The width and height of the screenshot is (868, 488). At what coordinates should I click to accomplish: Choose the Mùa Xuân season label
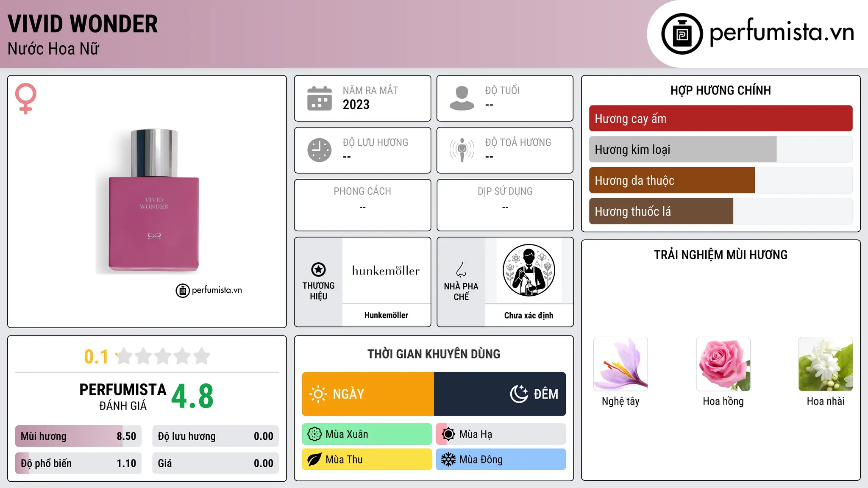[347, 434]
